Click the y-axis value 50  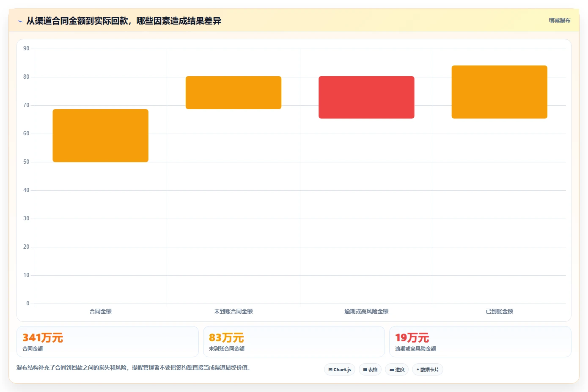[26, 162]
